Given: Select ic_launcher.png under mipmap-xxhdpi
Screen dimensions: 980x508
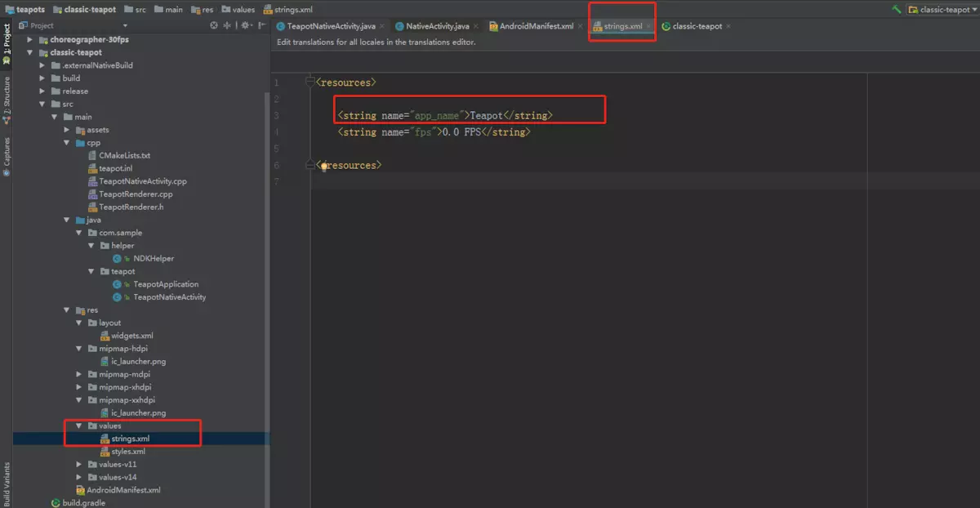Looking at the screenshot, I should [133, 412].
